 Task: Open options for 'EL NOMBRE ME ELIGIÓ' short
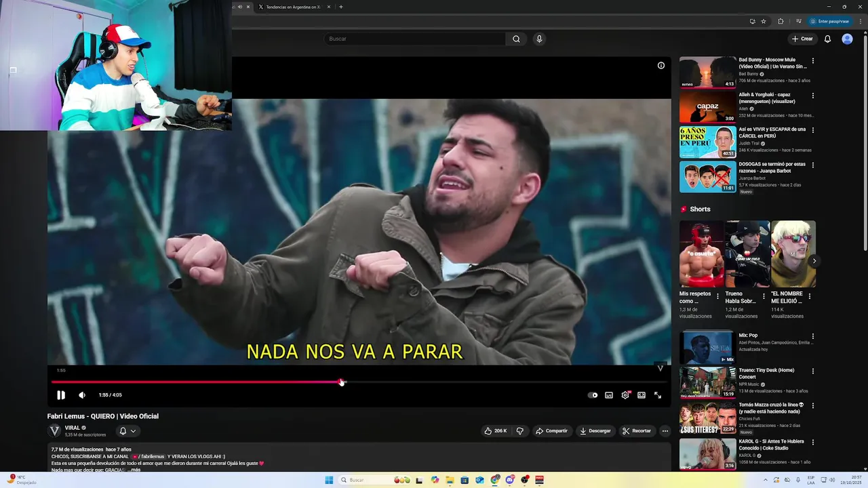coord(809,296)
